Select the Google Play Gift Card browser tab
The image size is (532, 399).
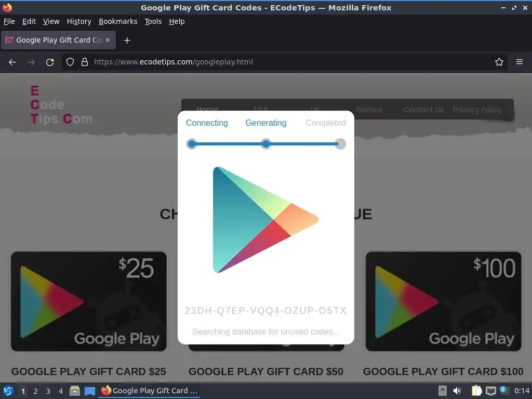click(x=58, y=40)
